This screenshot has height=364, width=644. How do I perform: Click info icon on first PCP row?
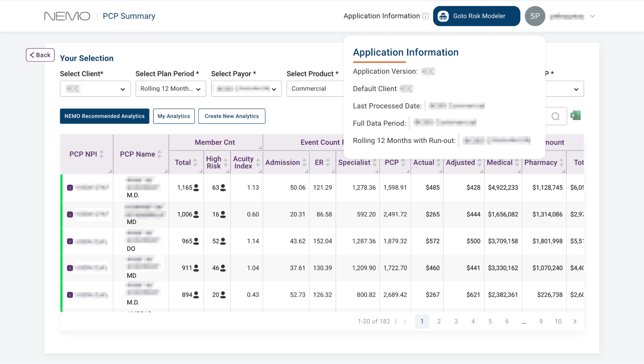coord(70,188)
